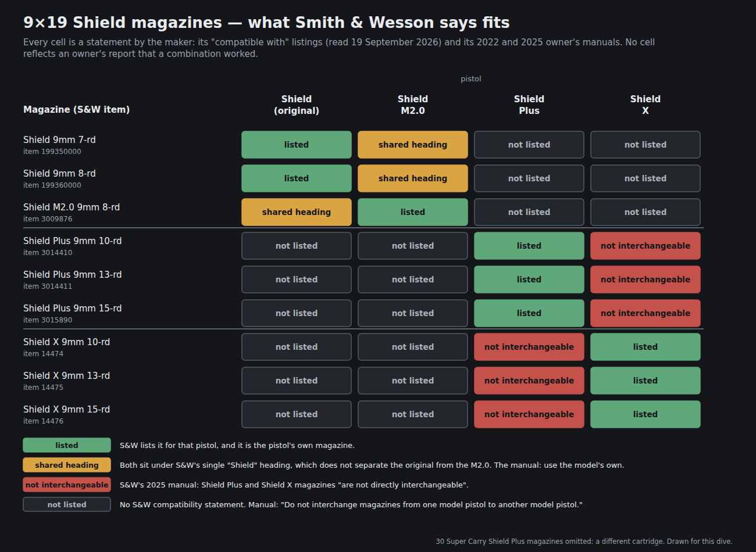Click shared heading cell in Shield M2.0 8-rd row

click(297, 212)
